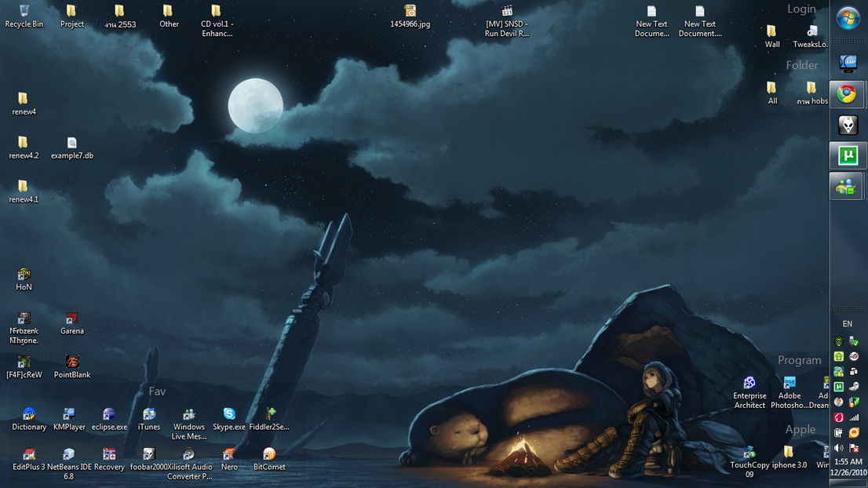
Task: Open the power plug battery tray icon
Action: (x=839, y=432)
